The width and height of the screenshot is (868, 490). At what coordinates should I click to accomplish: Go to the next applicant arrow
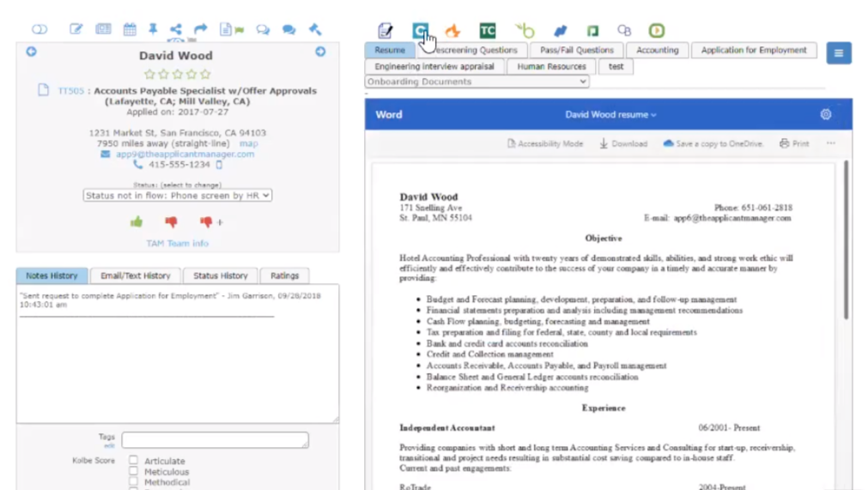(x=320, y=51)
